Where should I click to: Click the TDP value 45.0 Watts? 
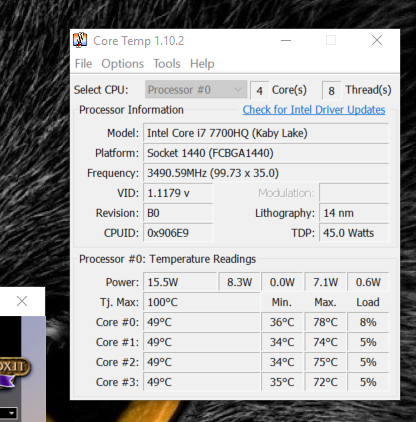[x=354, y=233]
